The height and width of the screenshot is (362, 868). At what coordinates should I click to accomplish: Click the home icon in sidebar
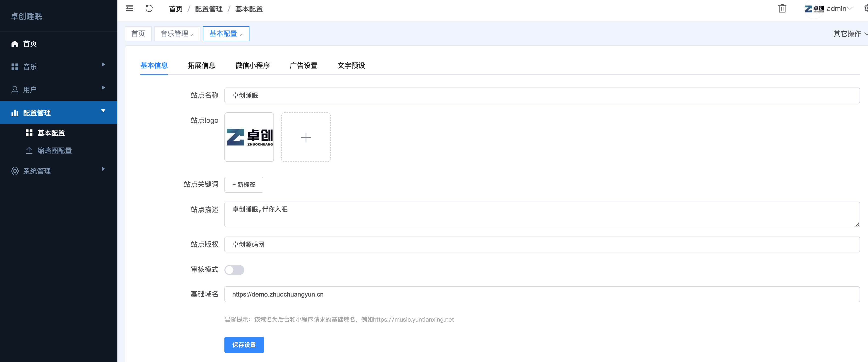pyautogui.click(x=15, y=44)
